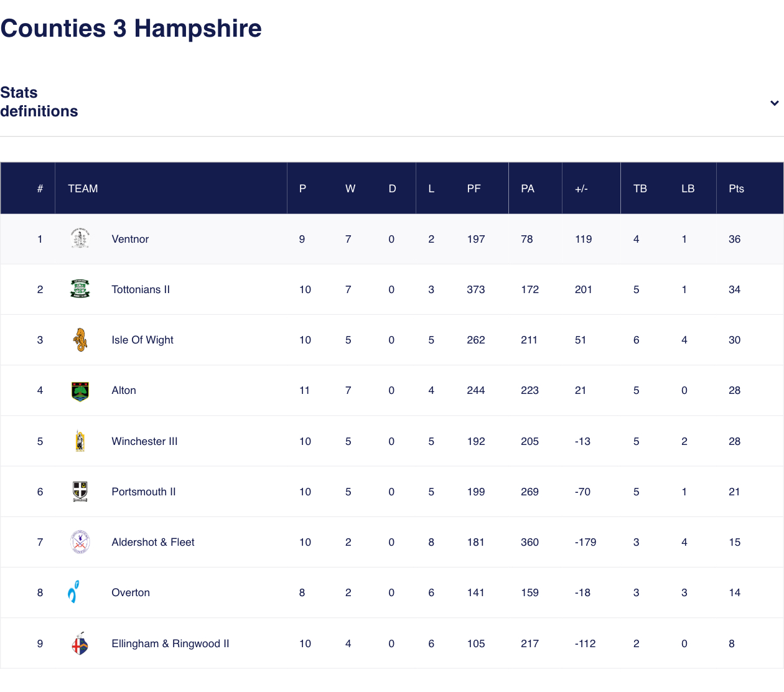Open the Ventnor team page

pos(130,238)
